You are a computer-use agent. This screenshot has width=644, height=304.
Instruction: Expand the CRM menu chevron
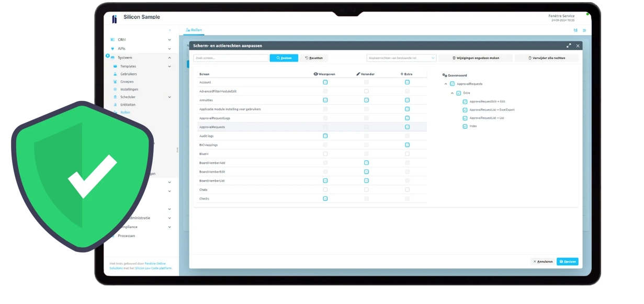point(170,40)
